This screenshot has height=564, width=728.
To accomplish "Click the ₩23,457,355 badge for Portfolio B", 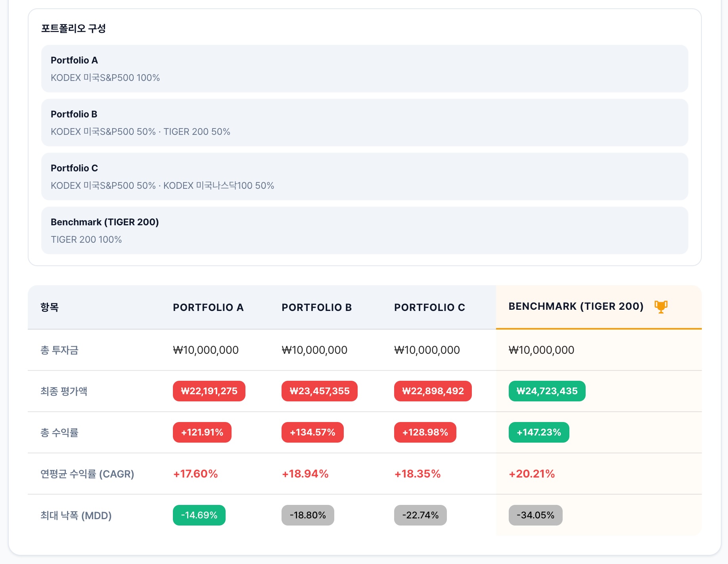I will point(319,391).
